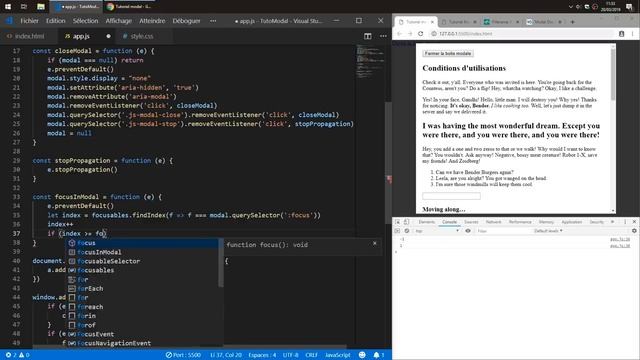Click the feedback smiley icon
This screenshot has width=640, height=360.
tap(362, 355)
